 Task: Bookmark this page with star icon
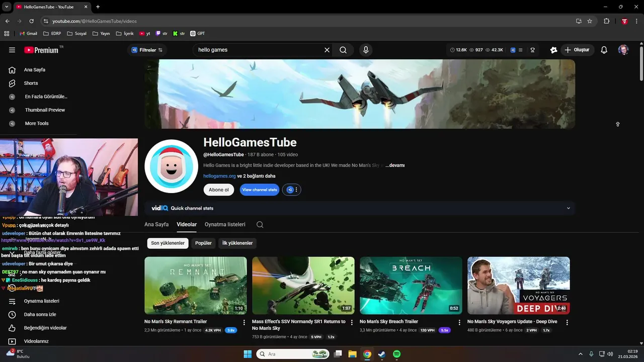click(x=590, y=21)
